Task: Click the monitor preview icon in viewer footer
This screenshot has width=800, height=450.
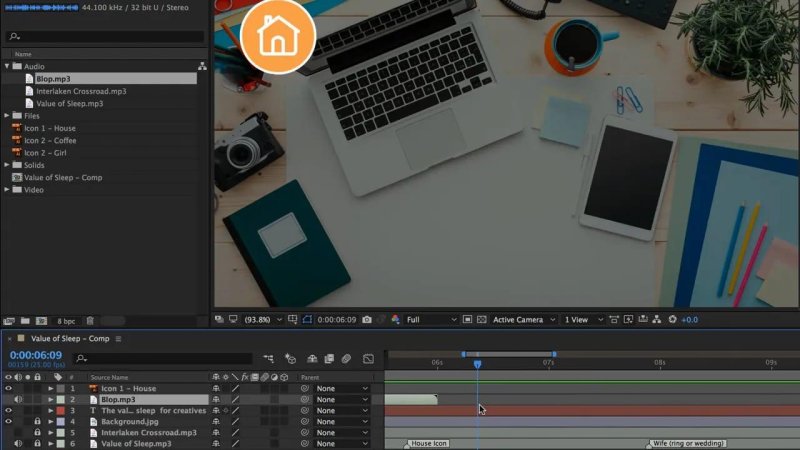Action: point(233,319)
